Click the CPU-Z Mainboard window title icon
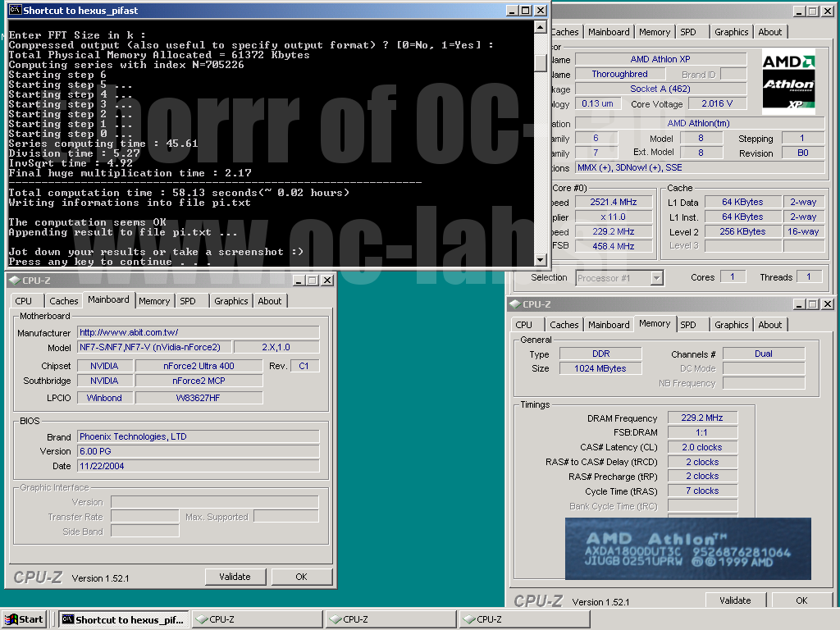The image size is (840, 630). (14, 281)
